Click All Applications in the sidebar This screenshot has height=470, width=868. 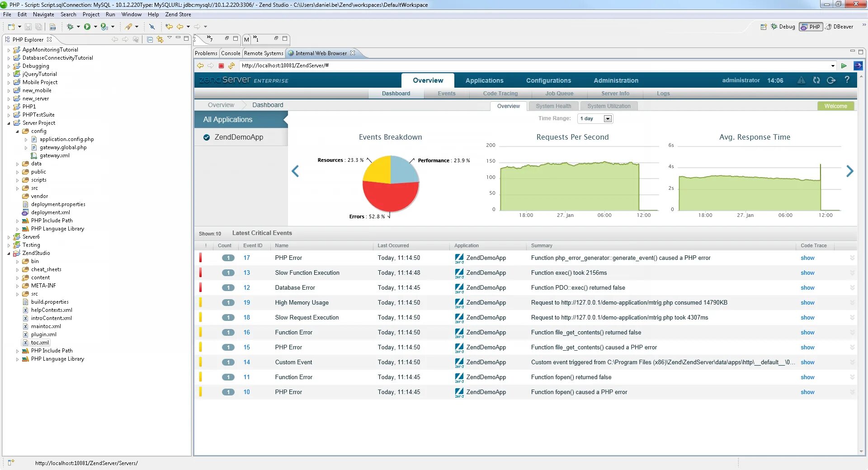[x=241, y=120]
